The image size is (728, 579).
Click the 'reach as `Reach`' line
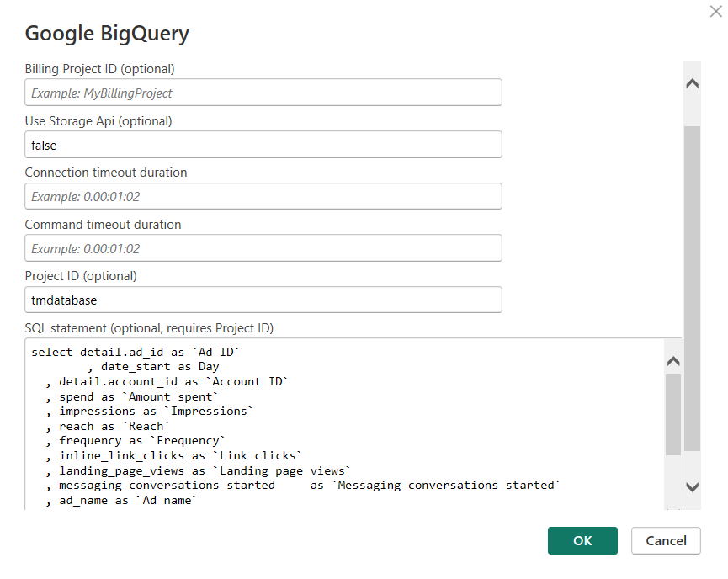(107, 426)
